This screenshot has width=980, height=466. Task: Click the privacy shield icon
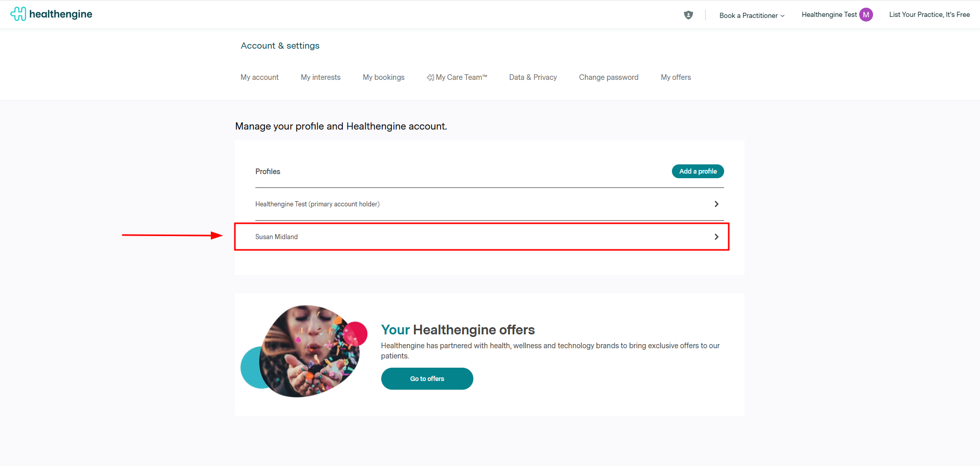[688, 15]
